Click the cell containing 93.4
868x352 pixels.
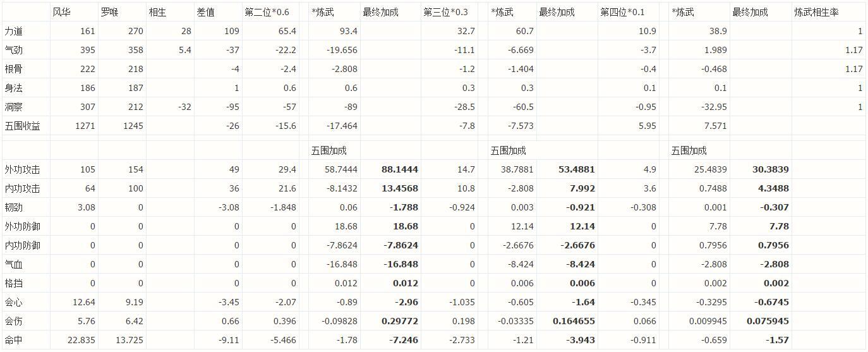[x=347, y=31]
